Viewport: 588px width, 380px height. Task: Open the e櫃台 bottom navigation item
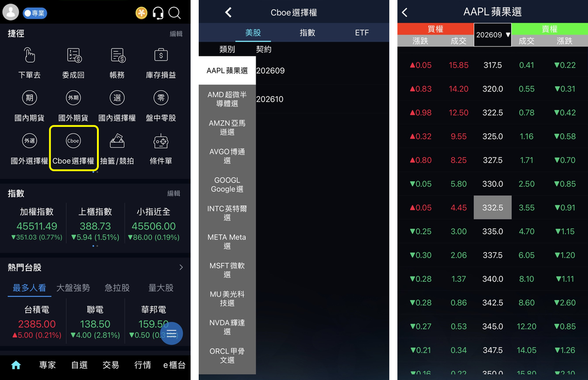click(x=175, y=365)
